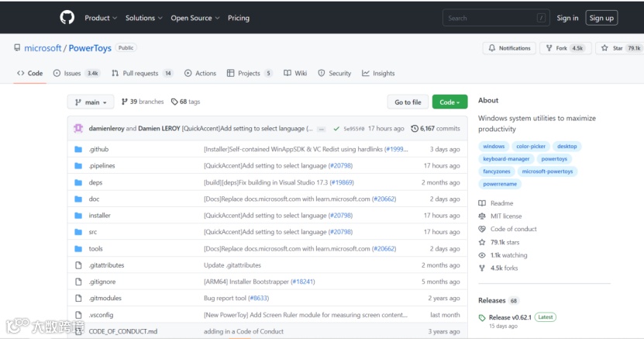644x339 pixels.
Task: Open the src folder icon
Action: pos(78,232)
